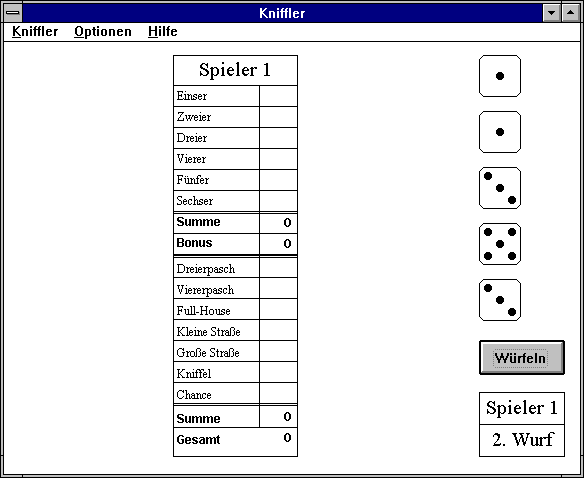584x478 pixels.
Task: Keep the die showing five
Action: click(500, 244)
